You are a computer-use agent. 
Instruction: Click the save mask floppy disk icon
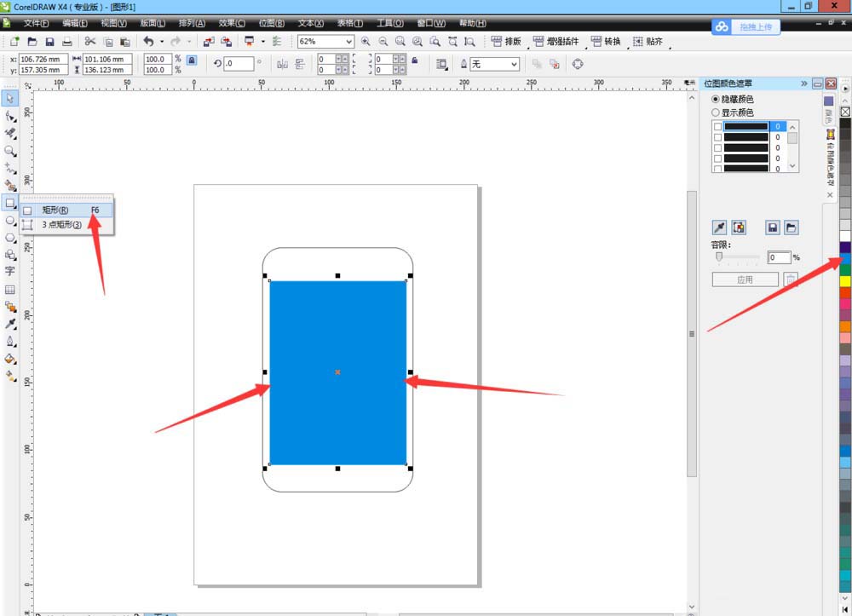point(773,227)
